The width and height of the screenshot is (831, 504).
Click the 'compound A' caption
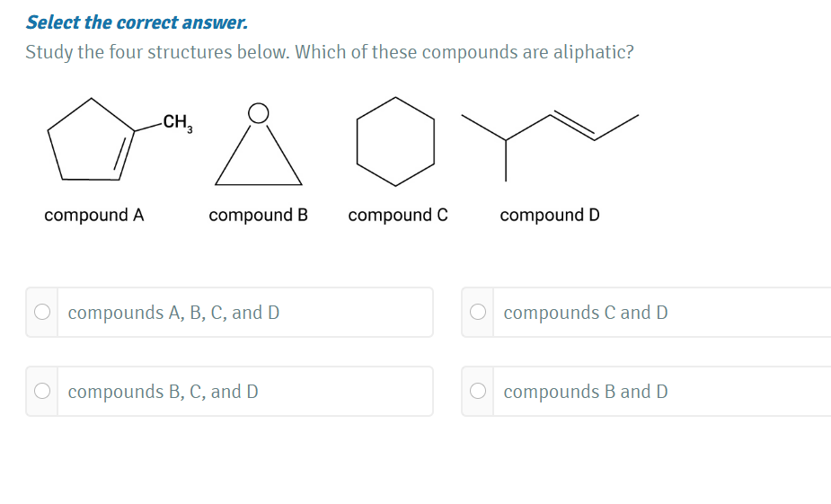[94, 216]
